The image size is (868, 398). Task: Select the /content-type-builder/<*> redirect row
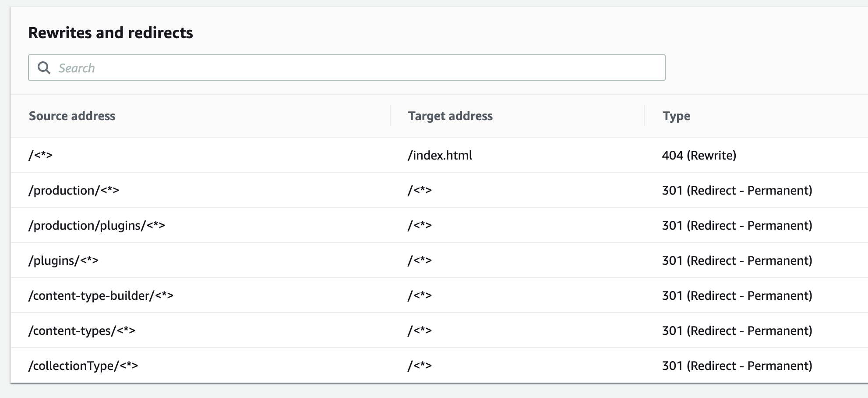[x=100, y=295]
